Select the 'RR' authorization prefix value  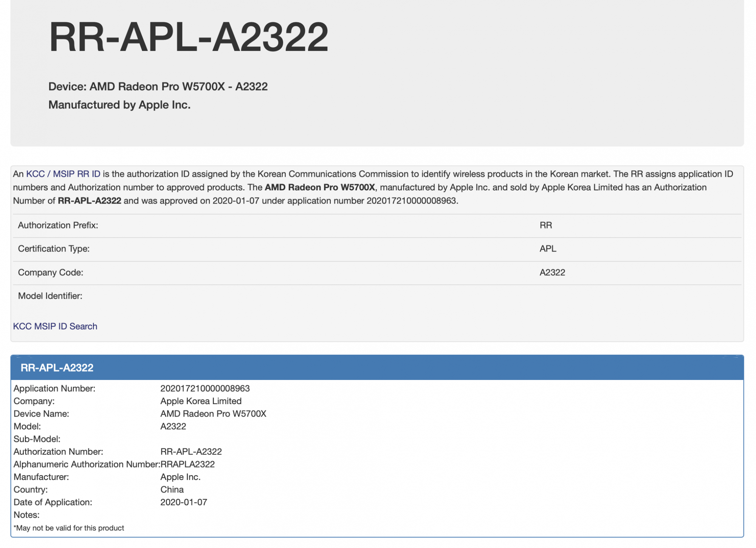coord(546,225)
